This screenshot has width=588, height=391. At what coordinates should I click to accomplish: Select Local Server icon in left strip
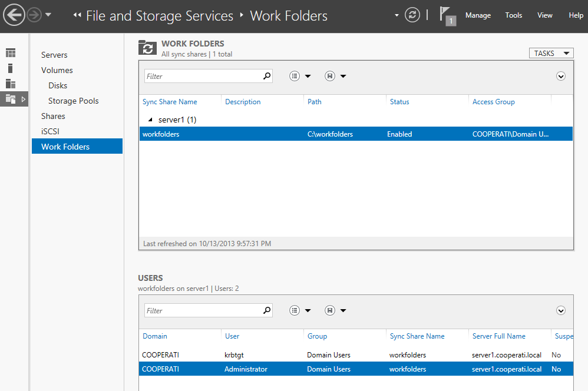pos(11,68)
